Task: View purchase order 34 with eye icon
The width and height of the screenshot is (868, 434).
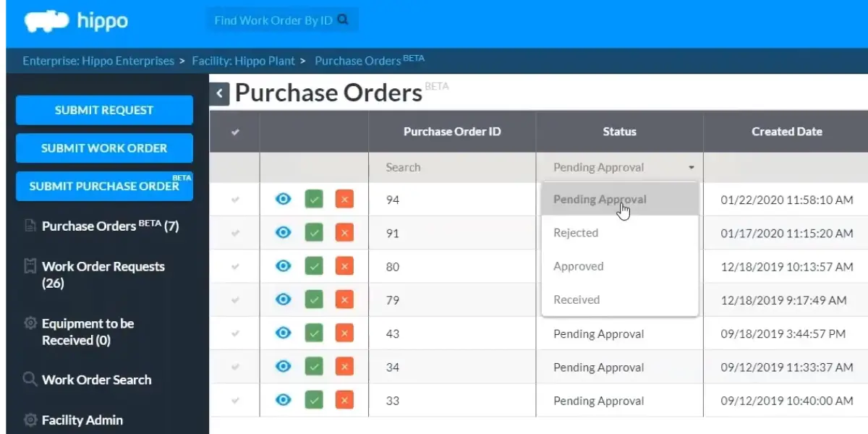Action: (284, 367)
